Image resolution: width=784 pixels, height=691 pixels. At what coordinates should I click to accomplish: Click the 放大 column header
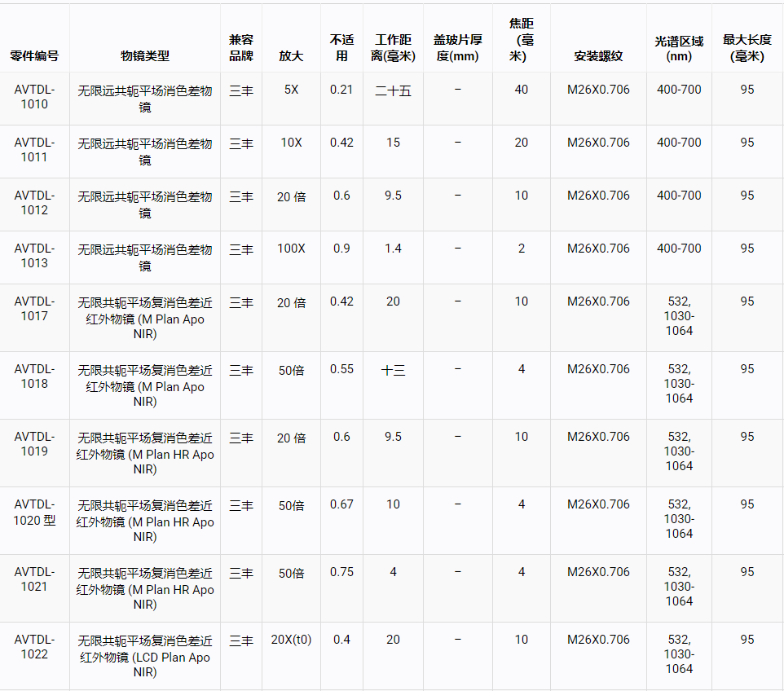click(291, 55)
